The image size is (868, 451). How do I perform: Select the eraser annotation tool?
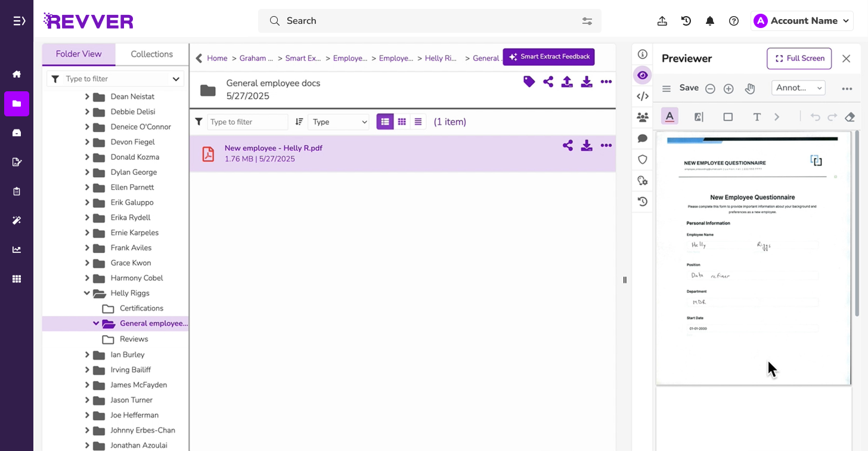850,116
